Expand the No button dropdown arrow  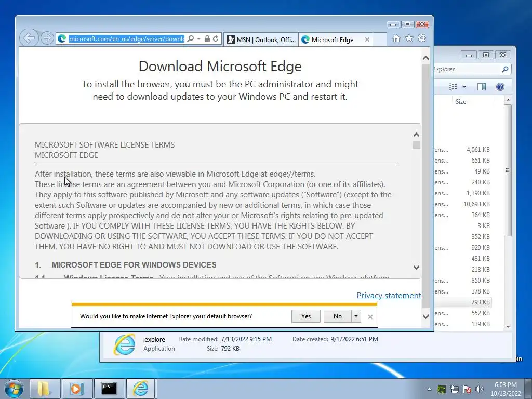pos(356,316)
